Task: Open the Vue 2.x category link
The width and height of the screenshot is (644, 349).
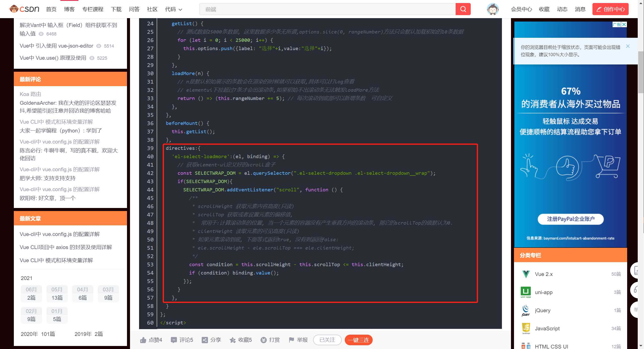Action: pos(544,274)
